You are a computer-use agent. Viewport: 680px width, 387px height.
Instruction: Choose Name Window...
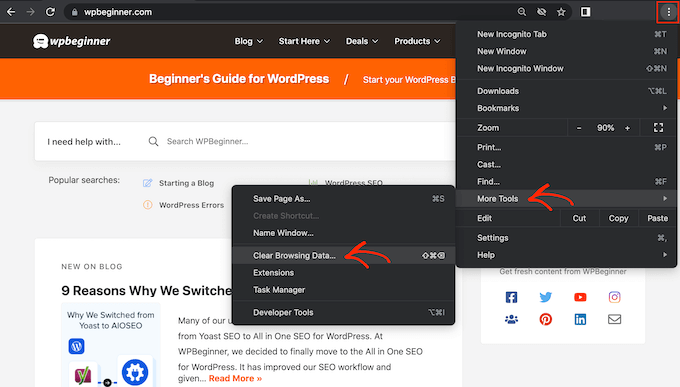[343, 233]
